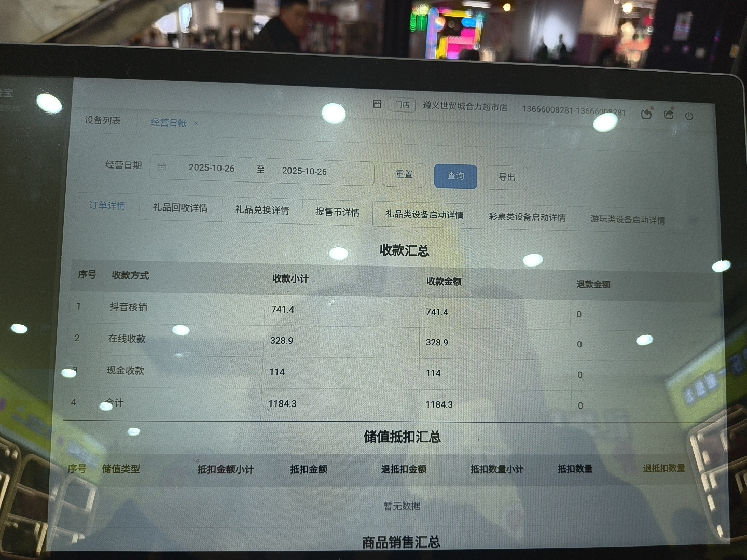
Task: Open the 订单详情 tab
Action: [x=107, y=206]
